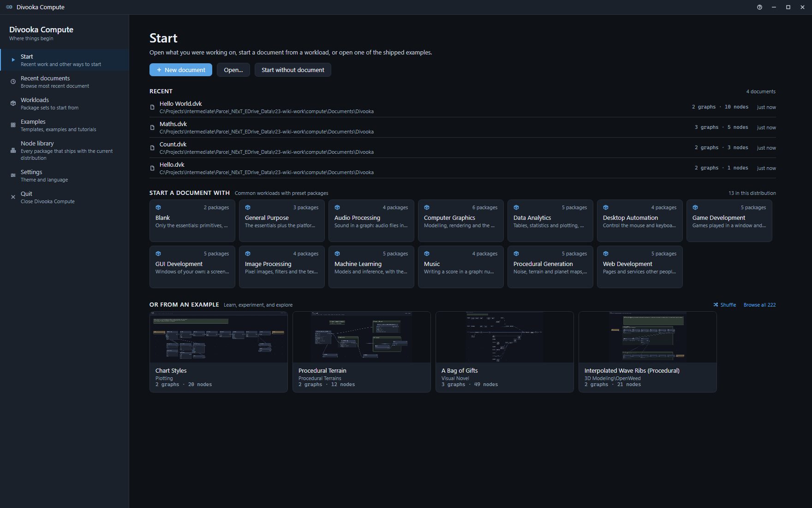Click the Settings sliders icon
The height and width of the screenshot is (508, 812).
coord(13,175)
